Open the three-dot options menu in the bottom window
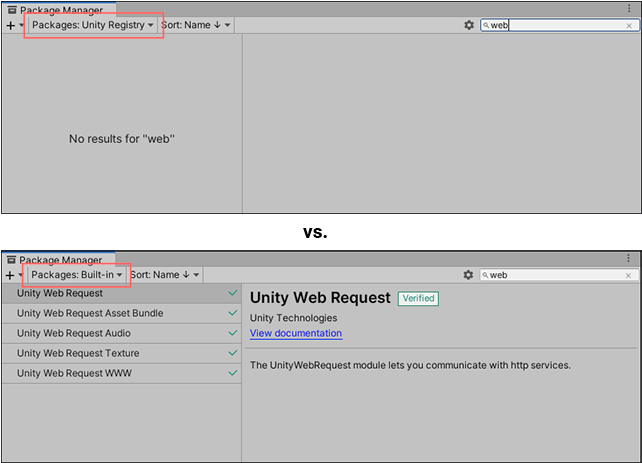The width and height of the screenshot is (642, 463). pyautogui.click(x=629, y=258)
